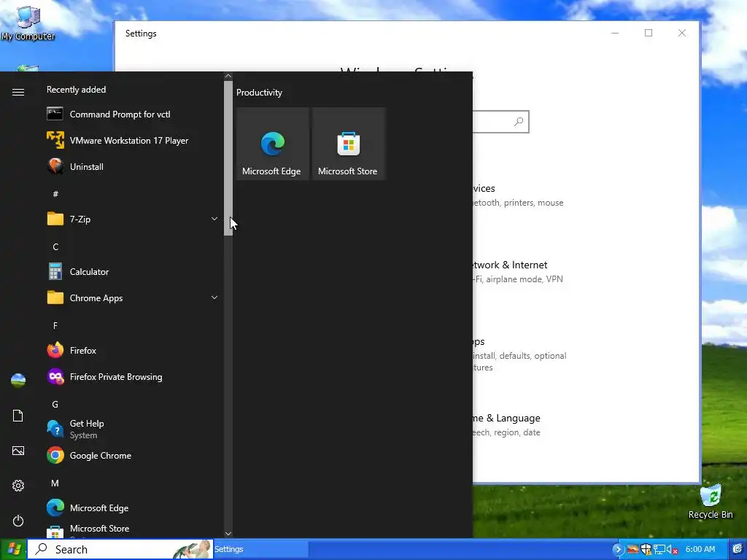The image size is (747, 560).
Task: Open Documents from Start sidebar
Action: point(18,416)
